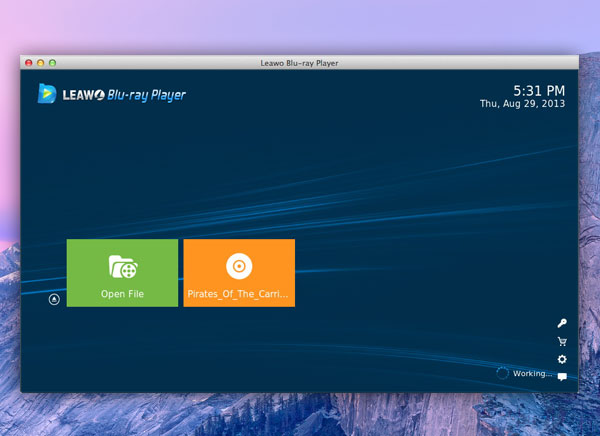The height and width of the screenshot is (436, 600).
Task: Minimize window with yellow button
Action: click(x=41, y=63)
